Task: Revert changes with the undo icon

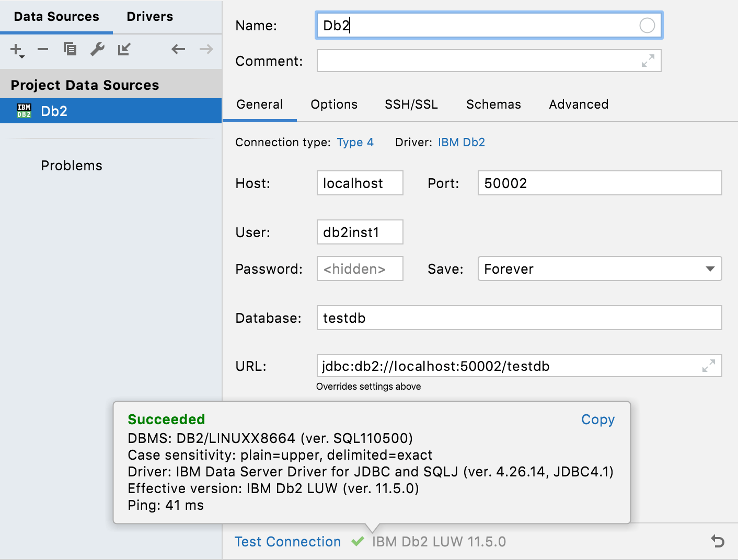Action: 718,542
